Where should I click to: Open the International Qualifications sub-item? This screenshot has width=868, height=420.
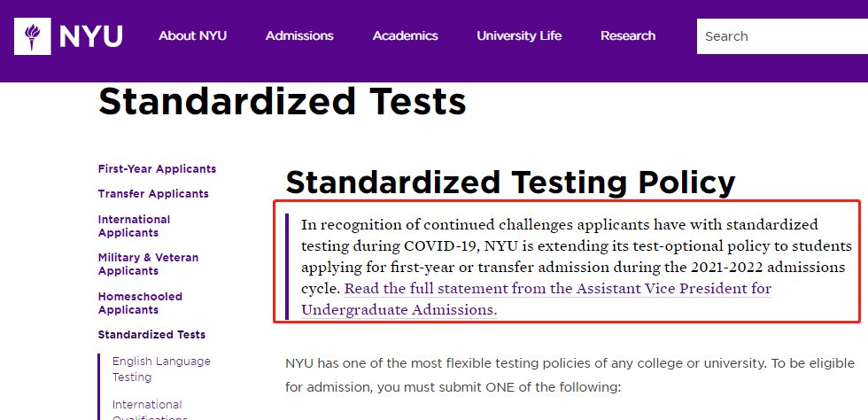150,410
